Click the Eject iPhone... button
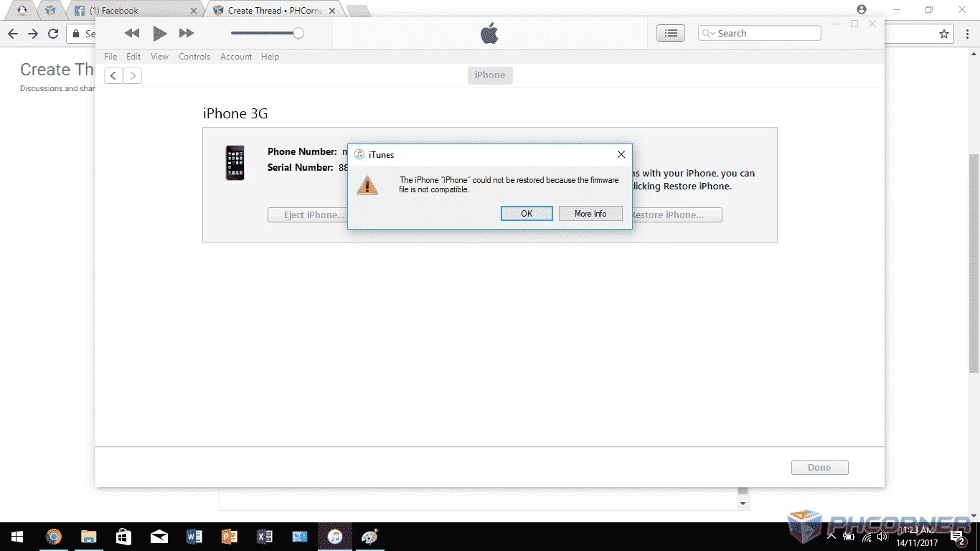Image resolution: width=980 pixels, height=551 pixels. click(x=307, y=215)
